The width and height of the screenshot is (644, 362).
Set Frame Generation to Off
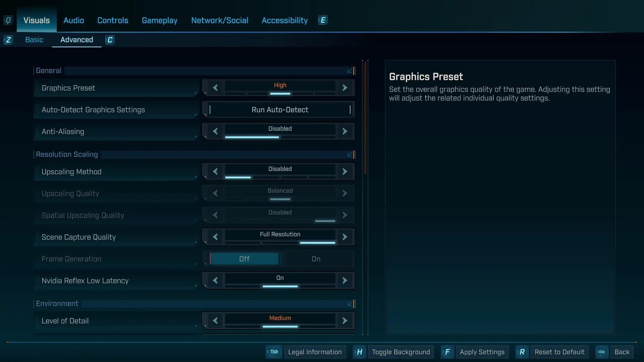[x=245, y=259]
